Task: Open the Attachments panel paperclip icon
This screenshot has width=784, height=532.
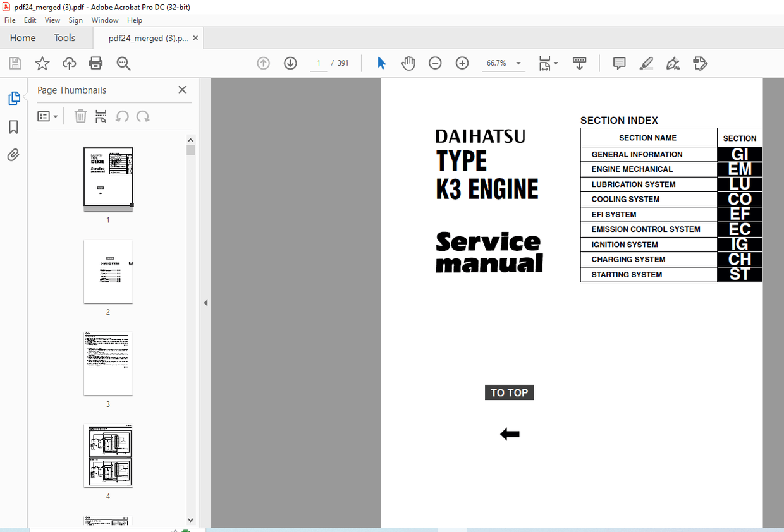Action: pyautogui.click(x=14, y=155)
